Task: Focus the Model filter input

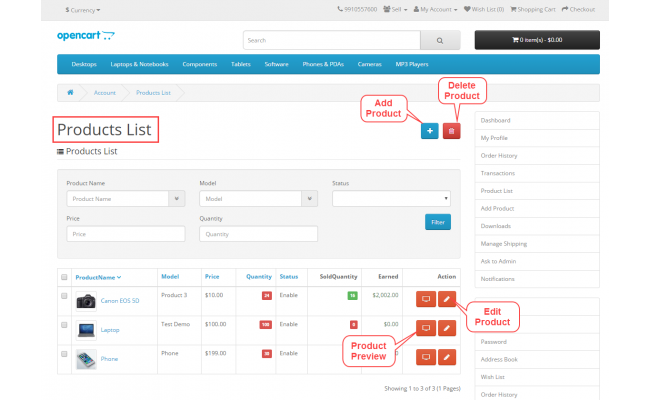Action: click(250, 199)
